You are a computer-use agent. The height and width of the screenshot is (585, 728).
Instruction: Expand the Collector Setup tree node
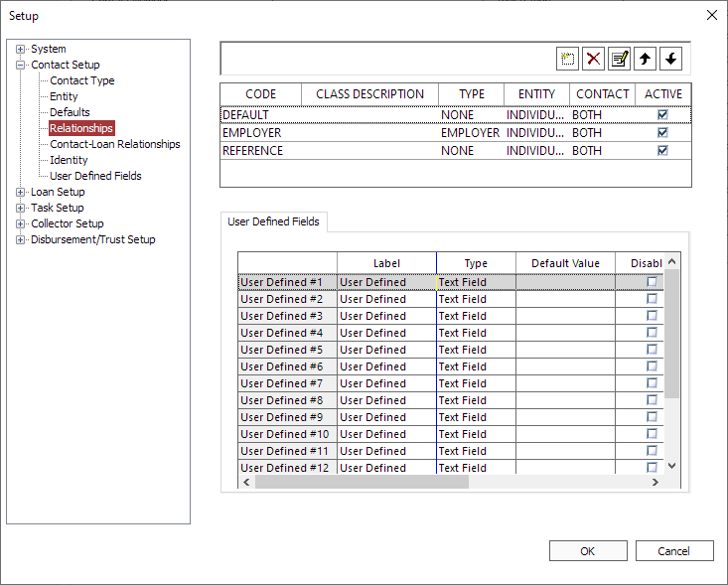(x=20, y=223)
